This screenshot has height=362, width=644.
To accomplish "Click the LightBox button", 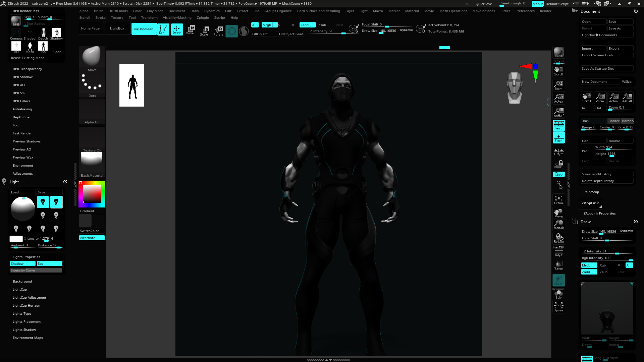I will coord(117,28).
